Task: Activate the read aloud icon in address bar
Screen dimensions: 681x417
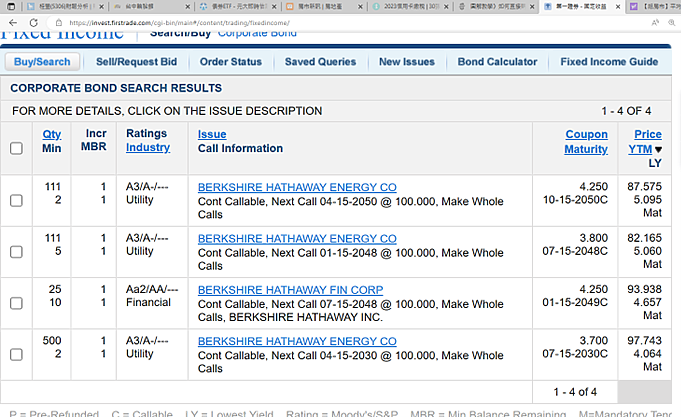Action: [655, 23]
